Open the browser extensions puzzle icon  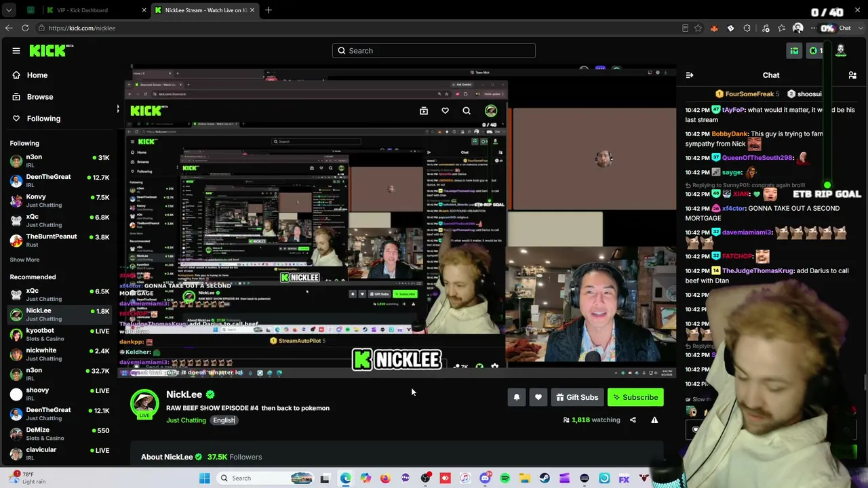747,28
